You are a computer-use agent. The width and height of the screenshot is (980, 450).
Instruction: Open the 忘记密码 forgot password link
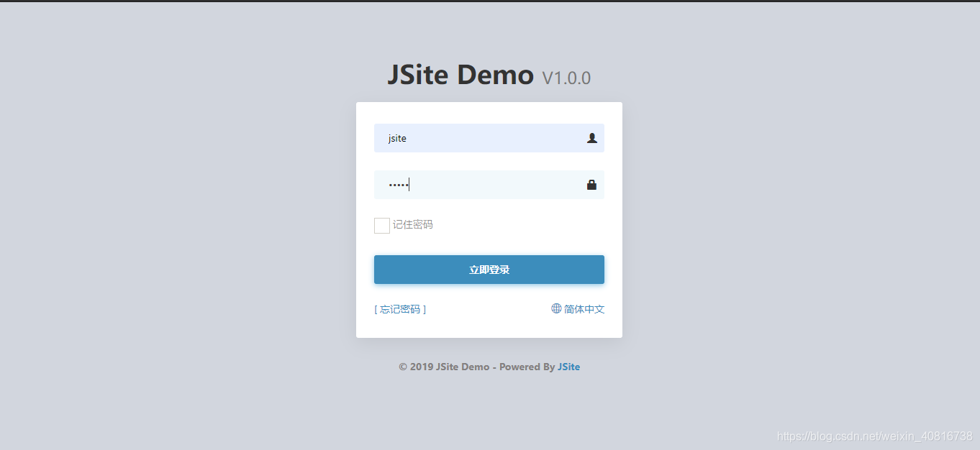pos(400,308)
